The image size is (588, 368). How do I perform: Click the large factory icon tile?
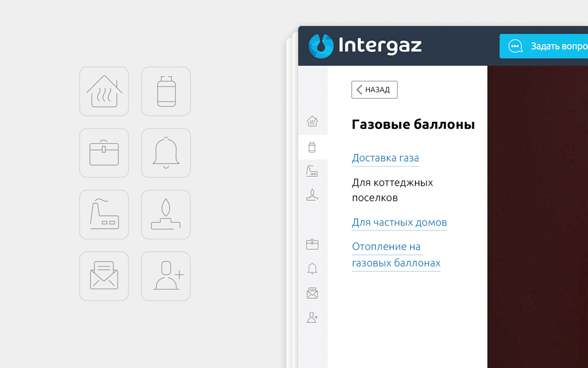[104, 214]
